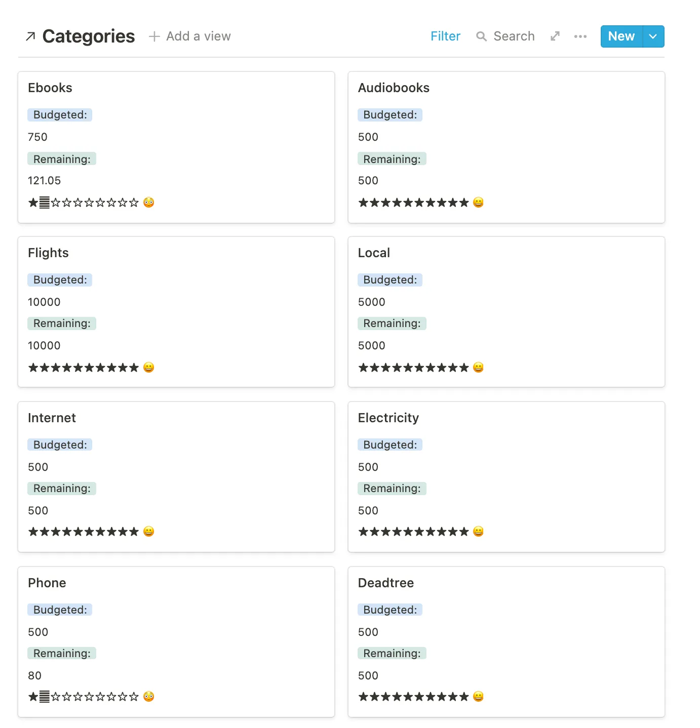Viewport: 700px width, 728px height.
Task: Open the Categories title link
Action: coord(89,36)
